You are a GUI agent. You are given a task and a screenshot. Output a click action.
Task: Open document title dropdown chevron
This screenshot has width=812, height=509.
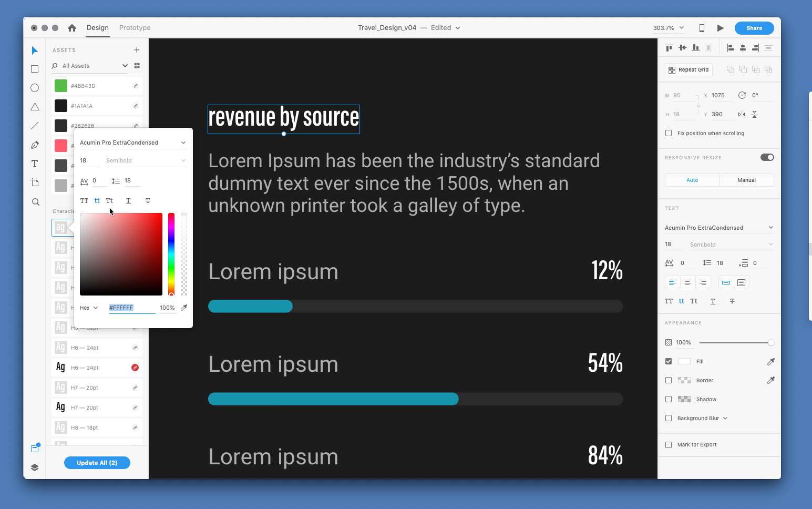coord(458,28)
